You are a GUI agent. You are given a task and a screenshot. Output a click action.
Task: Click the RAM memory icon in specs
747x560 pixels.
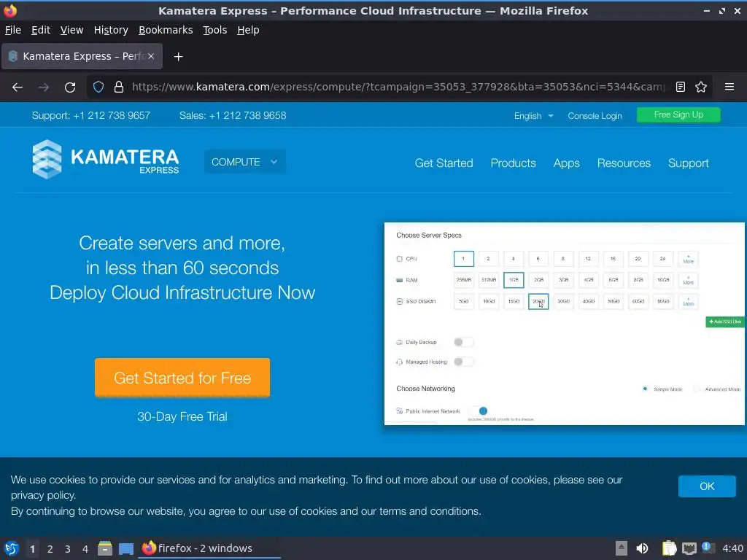(399, 280)
